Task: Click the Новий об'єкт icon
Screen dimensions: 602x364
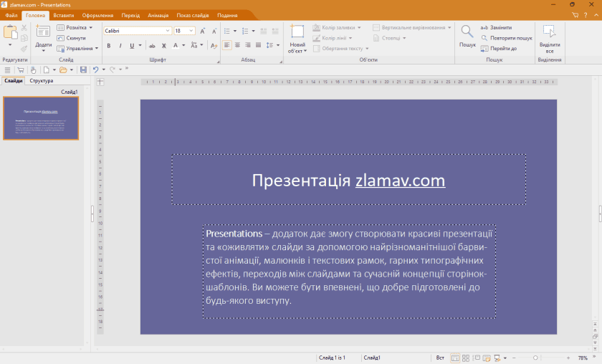Action: [x=297, y=32]
